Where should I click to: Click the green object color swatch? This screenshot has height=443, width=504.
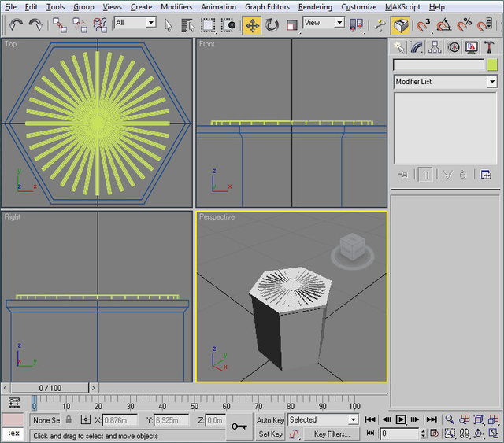[492, 65]
